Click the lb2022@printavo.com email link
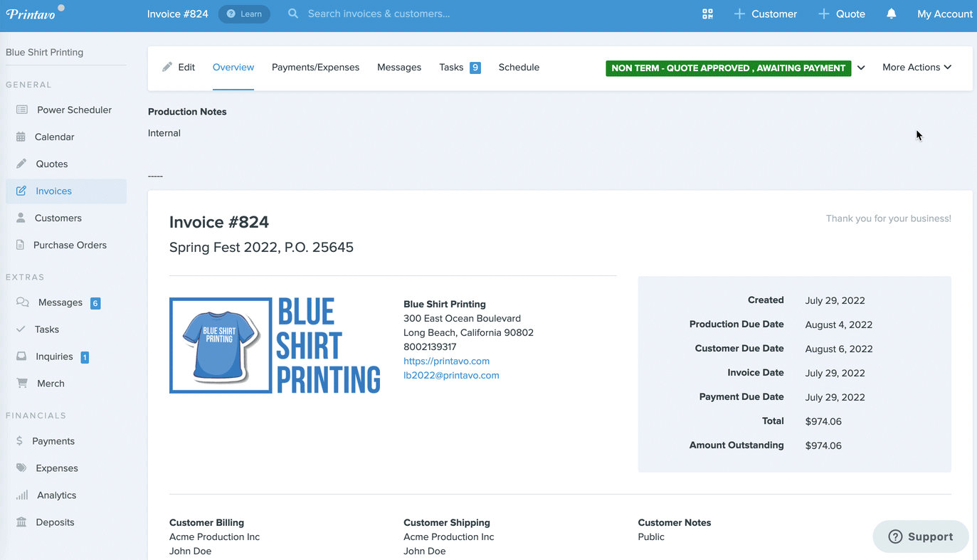Image resolution: width=977 pixels, height=560 pixels. (451, 375)
